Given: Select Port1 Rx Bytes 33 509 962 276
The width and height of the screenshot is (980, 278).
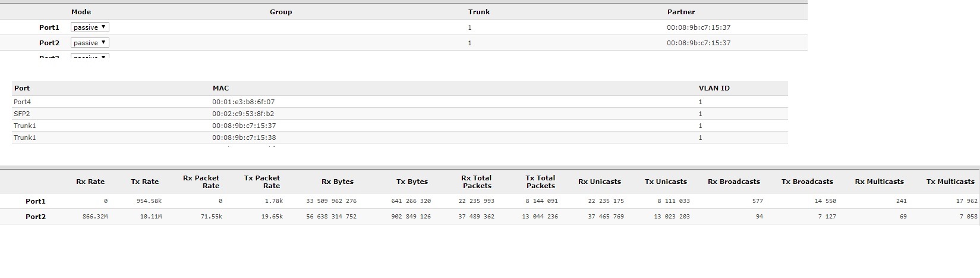Looking at the screenshot, I should (332, 201).
